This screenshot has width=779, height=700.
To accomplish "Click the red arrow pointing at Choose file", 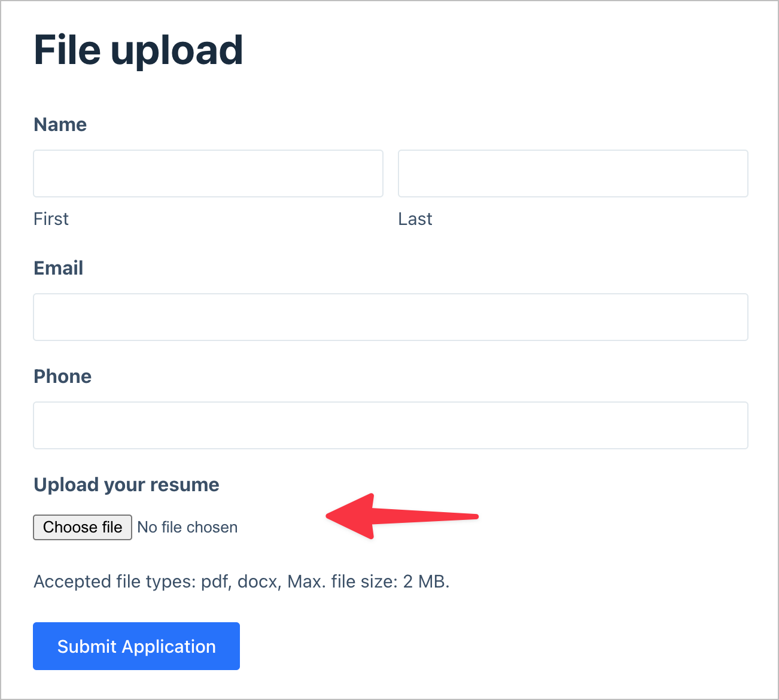I will tap(401, 516).
